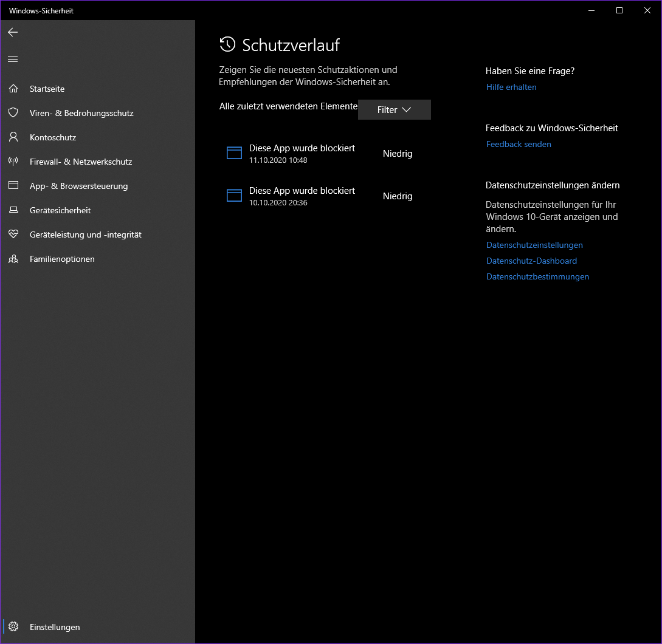
Task: Click the Einstellungen gear icon
Action: pyautogui.click(x=13, y=627)
